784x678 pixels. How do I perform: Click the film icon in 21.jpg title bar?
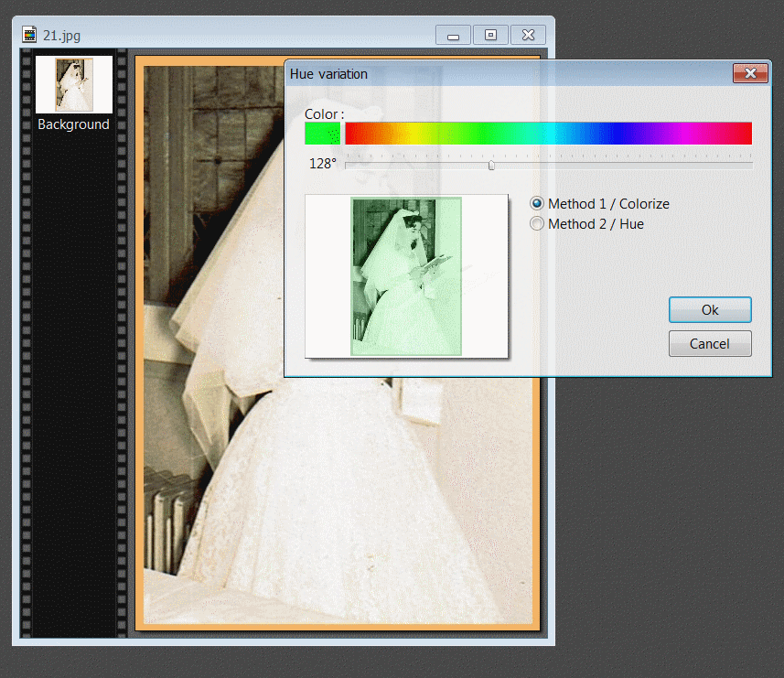click(x=29, y=35)
